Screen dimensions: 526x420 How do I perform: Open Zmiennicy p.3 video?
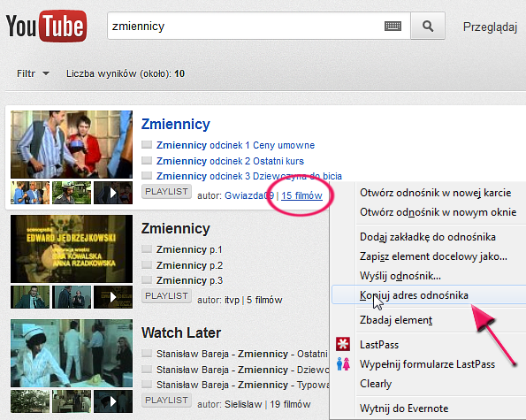pyautogui.click(x=189, y=280)
